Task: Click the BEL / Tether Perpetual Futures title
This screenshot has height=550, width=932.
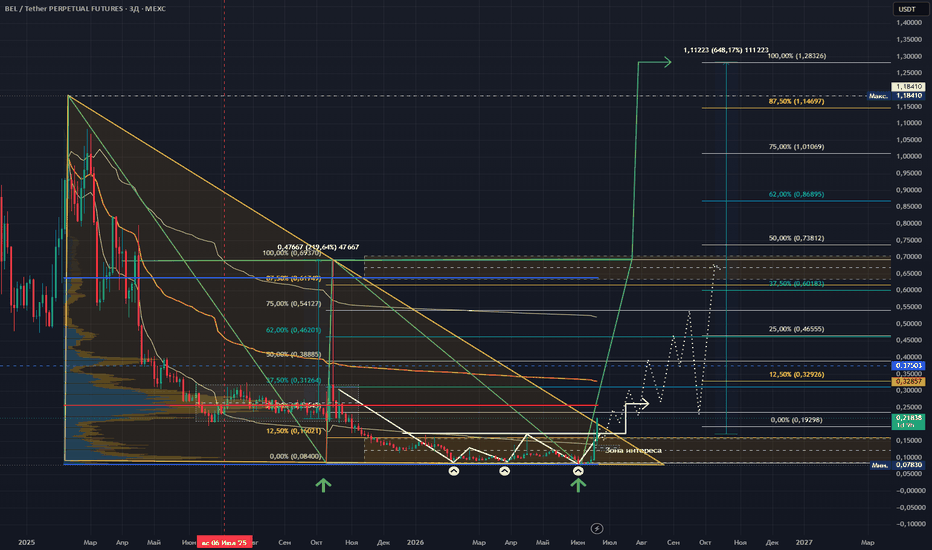Action: coord(86,9)
